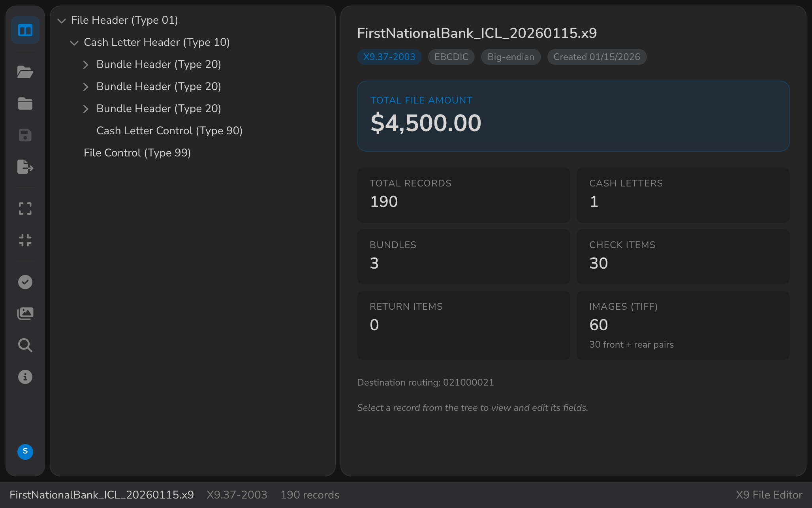
Task: Click the expand all corners icon
Action: pyautogui.click(x=25, y=209)
